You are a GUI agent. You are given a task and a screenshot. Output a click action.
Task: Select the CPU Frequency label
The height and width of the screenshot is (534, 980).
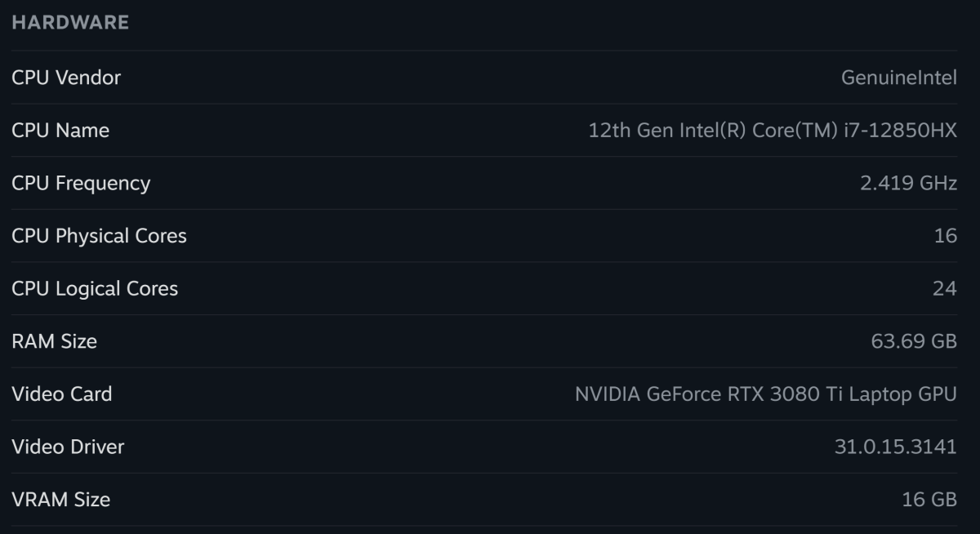81,183
